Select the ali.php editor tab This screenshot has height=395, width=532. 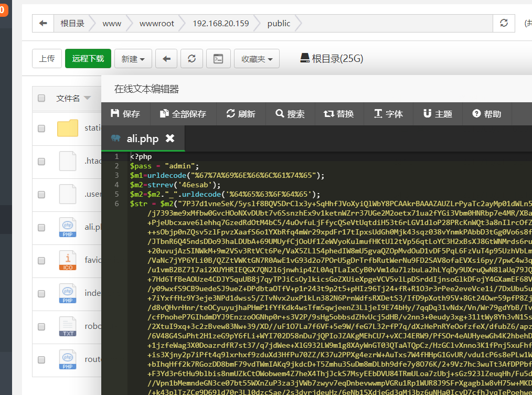pyautogui.click(x=143, y=138)
